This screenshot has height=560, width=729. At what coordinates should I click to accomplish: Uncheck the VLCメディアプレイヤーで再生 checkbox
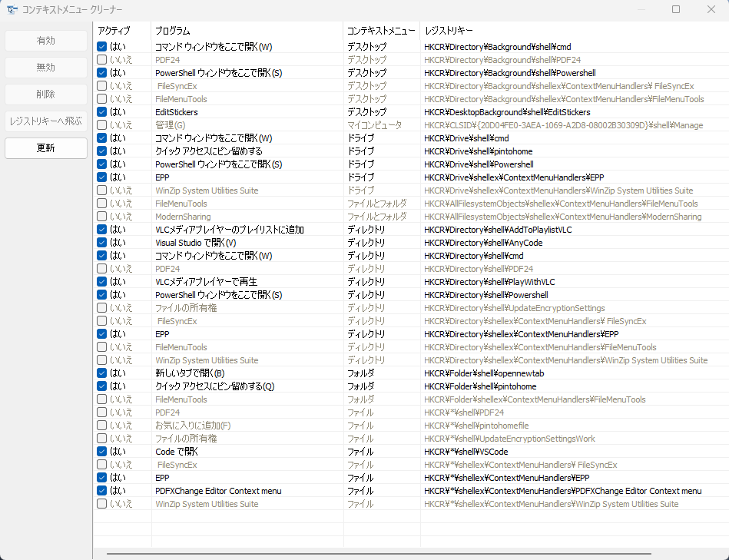coord(102,282)
